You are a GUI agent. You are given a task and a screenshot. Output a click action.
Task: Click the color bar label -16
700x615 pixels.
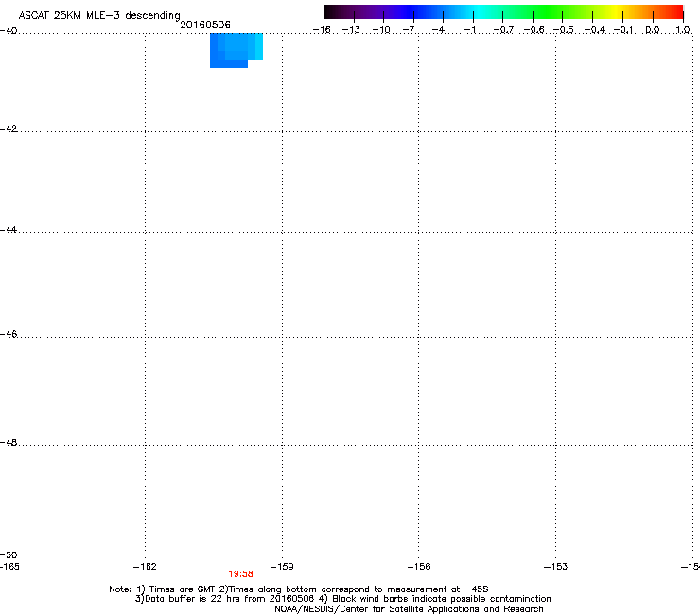(x=322, y=30)
